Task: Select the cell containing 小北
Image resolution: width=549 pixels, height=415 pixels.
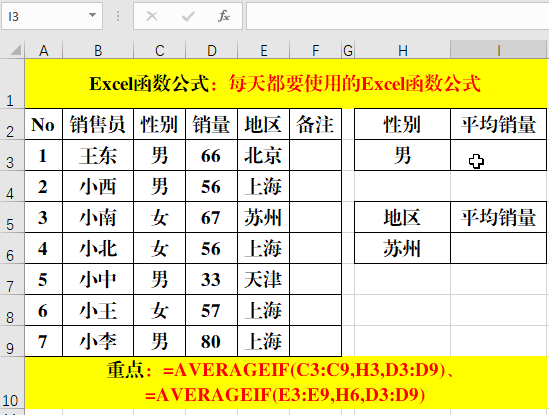Action: 98,248
